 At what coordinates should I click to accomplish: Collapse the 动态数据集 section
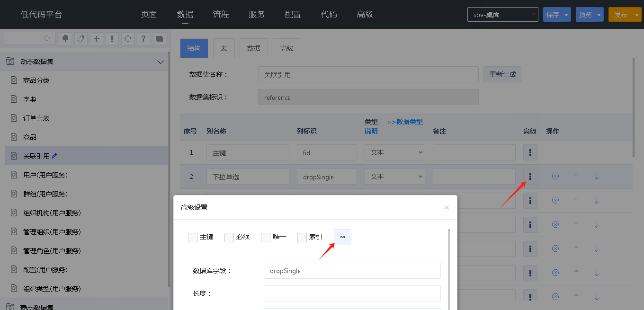click(160, 62)
